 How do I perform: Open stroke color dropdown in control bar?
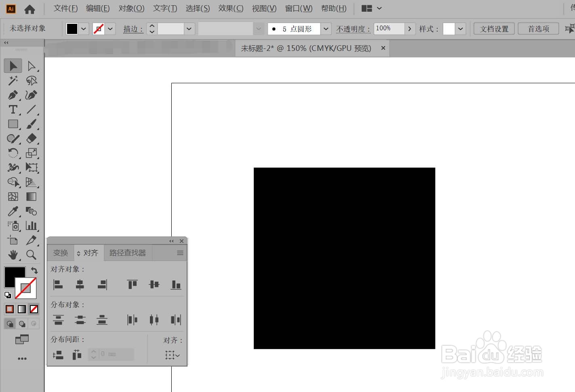tap(110, 29)
